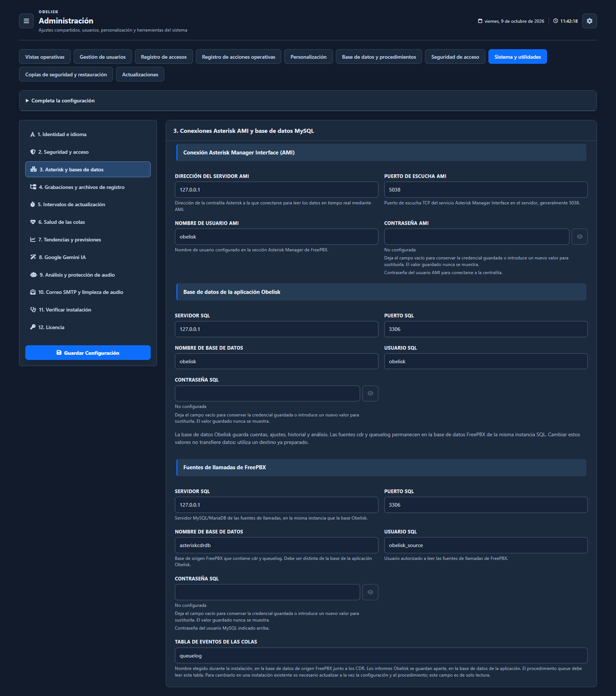
Task: Click the magic wand icon for Google Gemini IA
Action: tap(33, 257)
